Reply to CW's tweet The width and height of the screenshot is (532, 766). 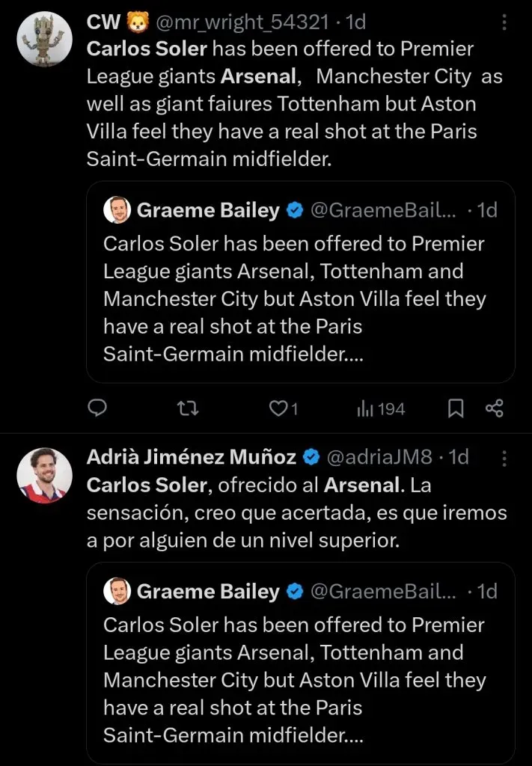click(97, 408)
